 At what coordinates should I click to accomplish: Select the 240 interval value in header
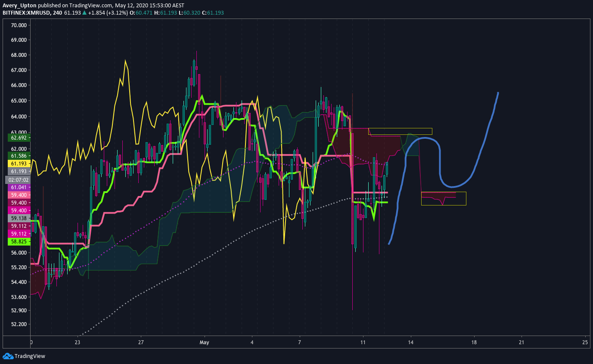[x=58, y=13]
